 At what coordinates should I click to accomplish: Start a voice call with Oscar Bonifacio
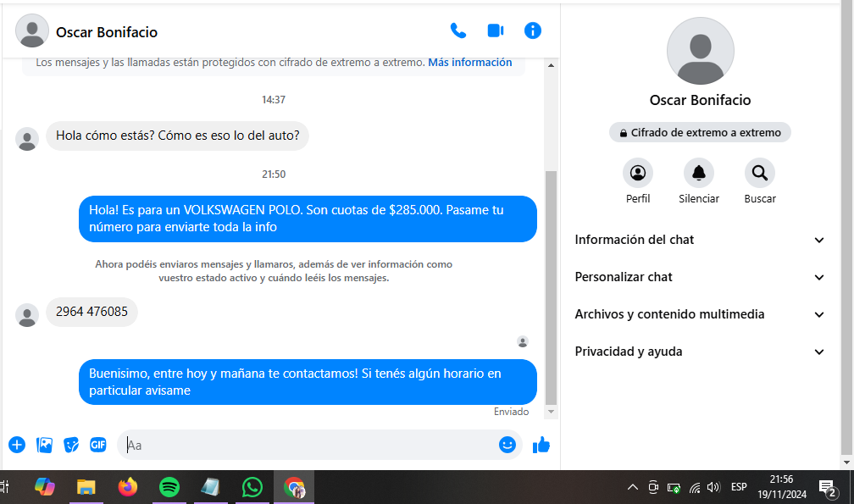tap(458, 31)
